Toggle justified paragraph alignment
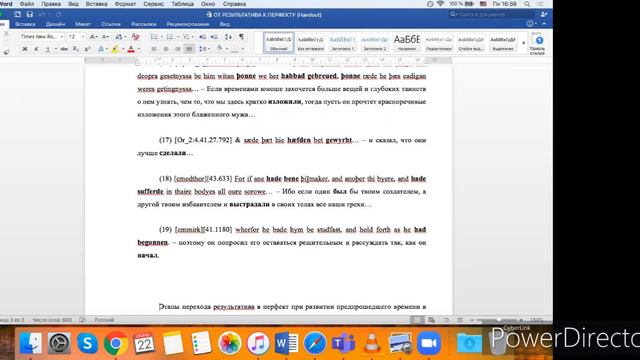Image resolution: width=640 pixels, height=360 pixels. coord(189,49)
